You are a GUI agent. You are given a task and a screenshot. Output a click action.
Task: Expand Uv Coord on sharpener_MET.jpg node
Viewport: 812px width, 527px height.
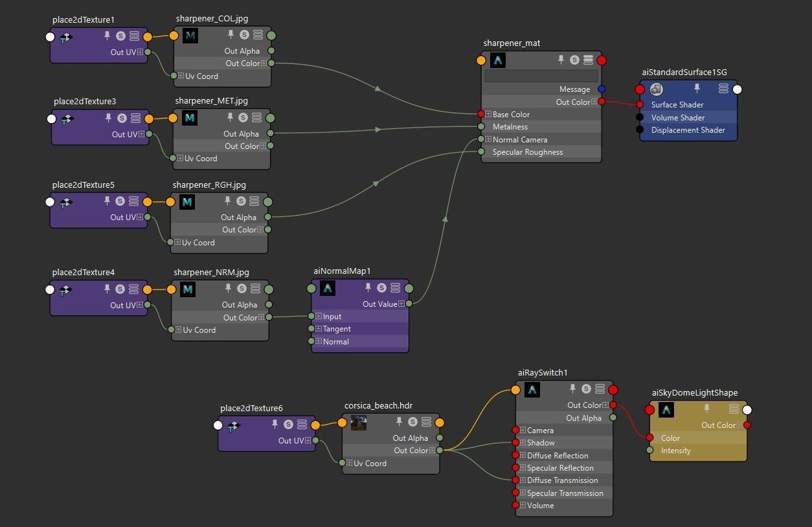point(180,158)
